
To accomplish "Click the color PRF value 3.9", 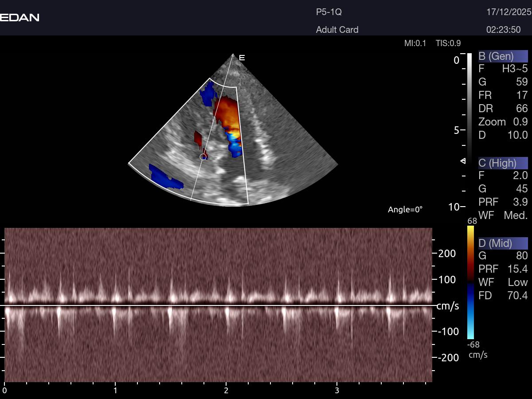I will 519,202.
